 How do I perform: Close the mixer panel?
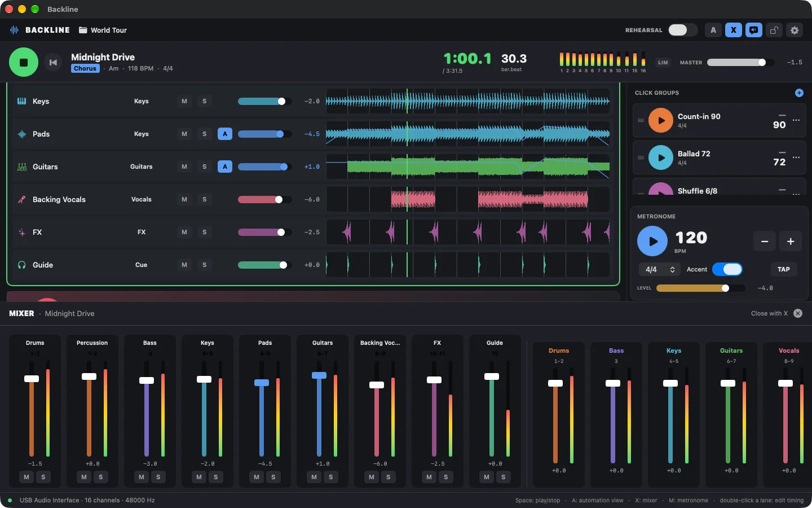[798, 313]
